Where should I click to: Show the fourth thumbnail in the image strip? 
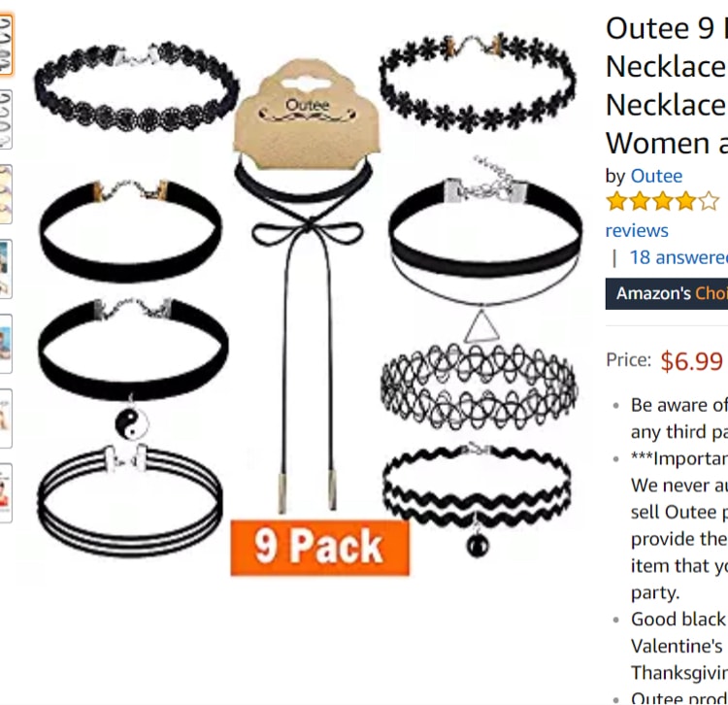pyautogui.click(x=6, y=269)
